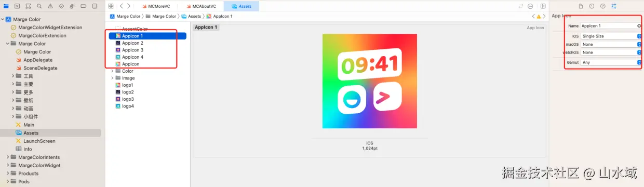
Task: Expand the Image asset folder
Action: coord(112,78)
